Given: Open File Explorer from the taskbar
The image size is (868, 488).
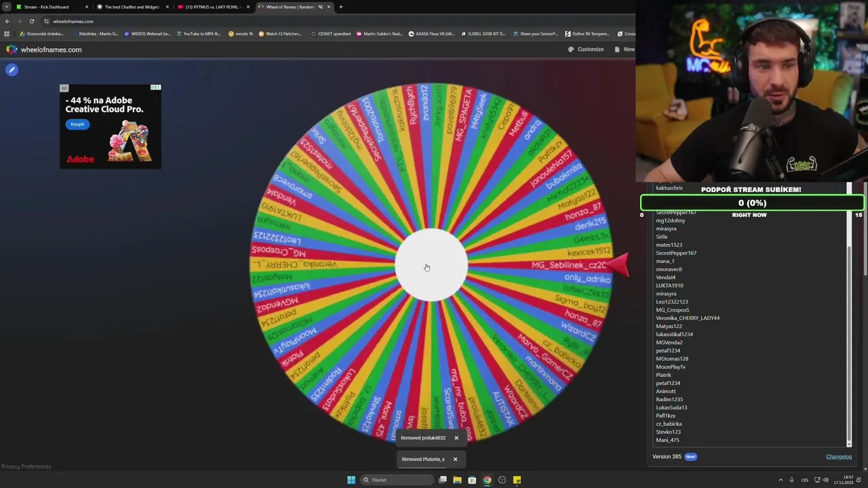Looking at the screenshot, I should point(457,480).
